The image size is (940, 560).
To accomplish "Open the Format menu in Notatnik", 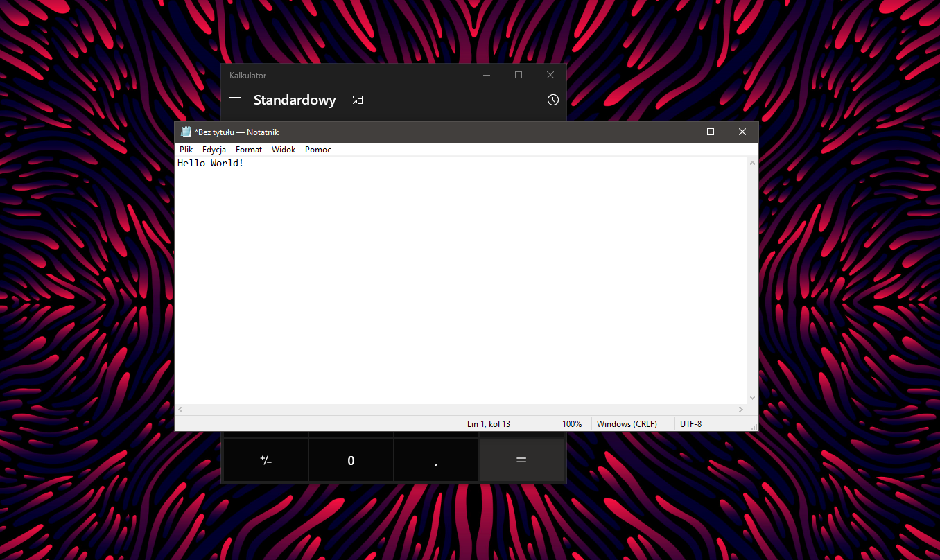I will (x=249, y=150).
